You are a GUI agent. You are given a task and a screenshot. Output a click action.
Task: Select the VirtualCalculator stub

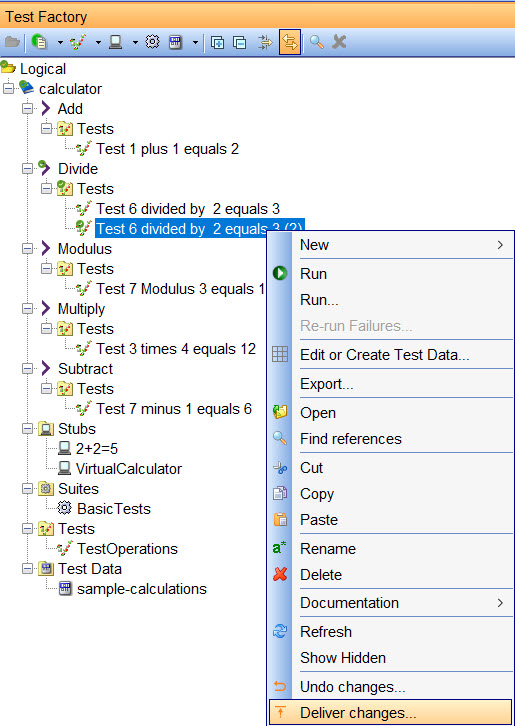click(129, 469)
